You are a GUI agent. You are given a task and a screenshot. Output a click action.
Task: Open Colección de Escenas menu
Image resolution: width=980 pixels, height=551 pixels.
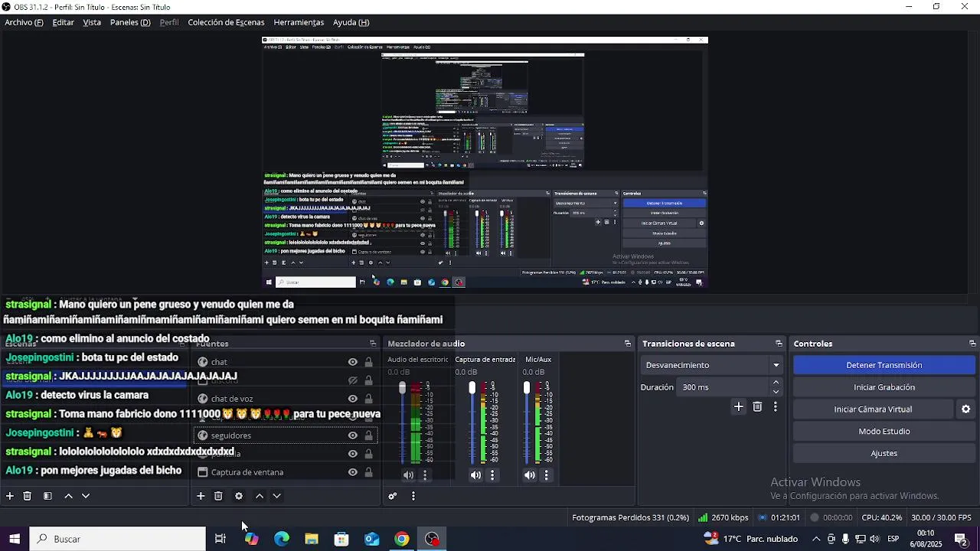click(x=226, y=22)
